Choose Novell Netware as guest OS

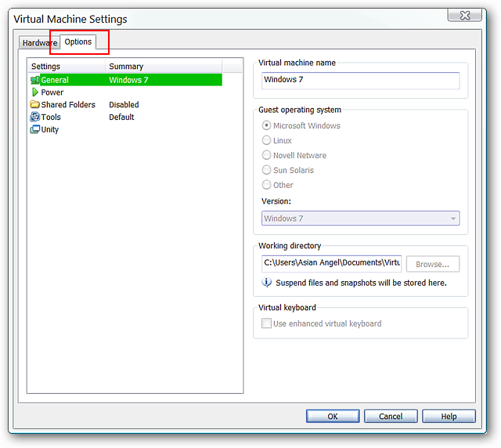pos(266,155)
